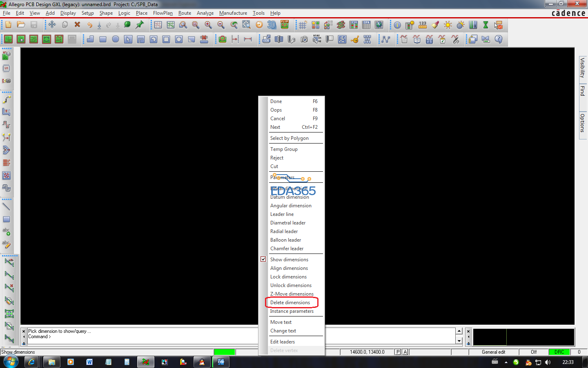Click the taskbar clock showing 22:33
This screenshot has height=368, width=588.
click(568, 362)
